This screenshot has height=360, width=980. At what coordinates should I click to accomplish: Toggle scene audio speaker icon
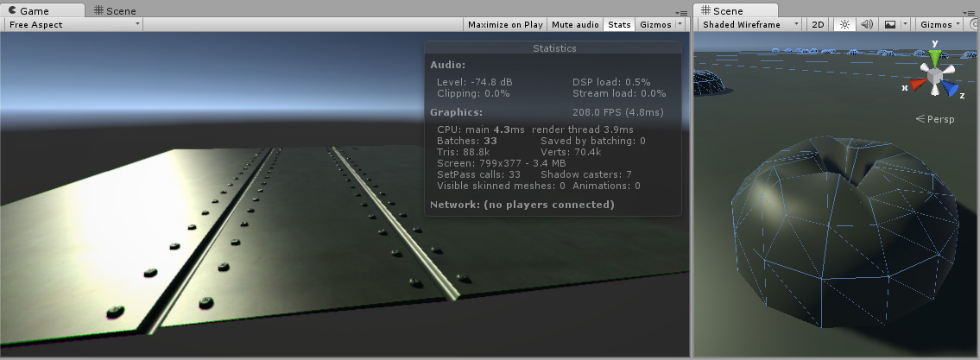(x=868, y=25)
